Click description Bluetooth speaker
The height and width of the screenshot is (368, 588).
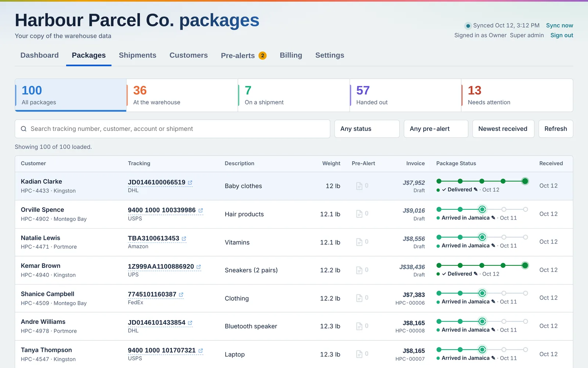tap(251, 326)
